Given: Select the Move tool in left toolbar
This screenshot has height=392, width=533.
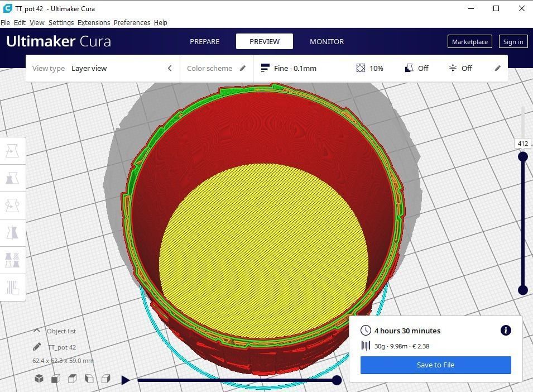Looking at the screenshot, I should (x=13, y=151).
